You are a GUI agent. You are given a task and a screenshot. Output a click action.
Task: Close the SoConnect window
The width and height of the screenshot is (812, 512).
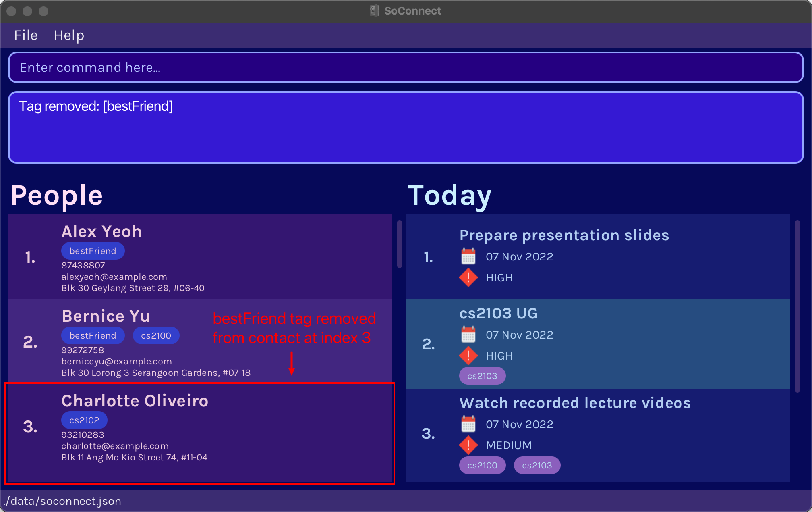pyautogui.click(x=11, y=11)
